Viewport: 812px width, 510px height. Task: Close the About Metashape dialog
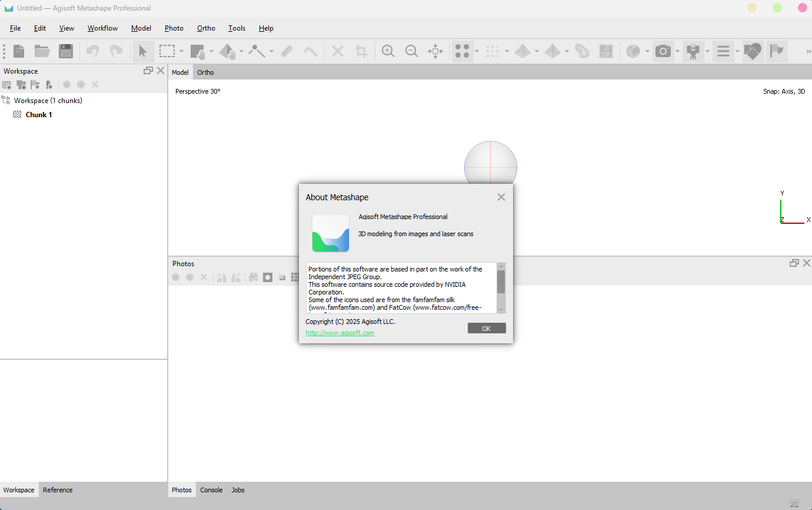501,197
